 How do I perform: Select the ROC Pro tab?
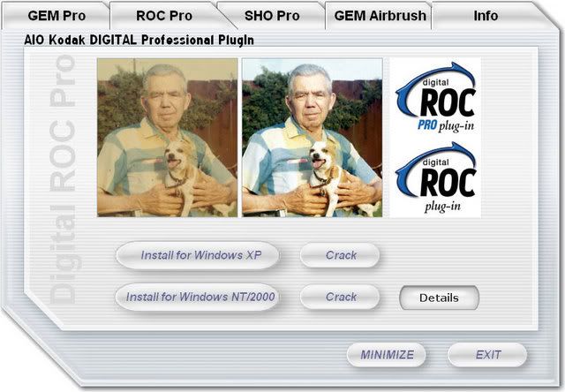tap(164, 16)
